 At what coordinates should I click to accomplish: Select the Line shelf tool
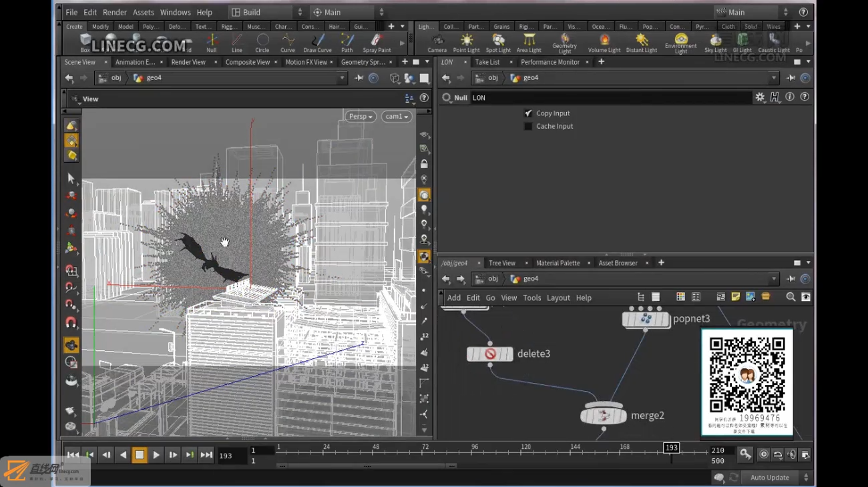tap(237, 43)
